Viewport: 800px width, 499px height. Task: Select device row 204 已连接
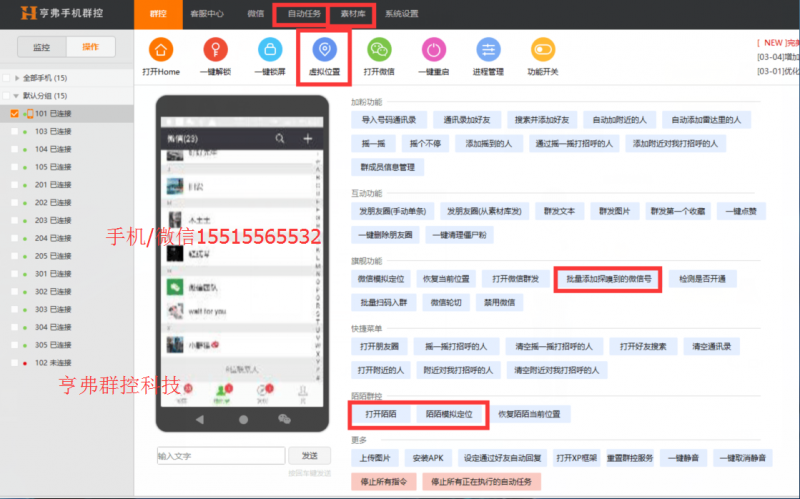67,238
